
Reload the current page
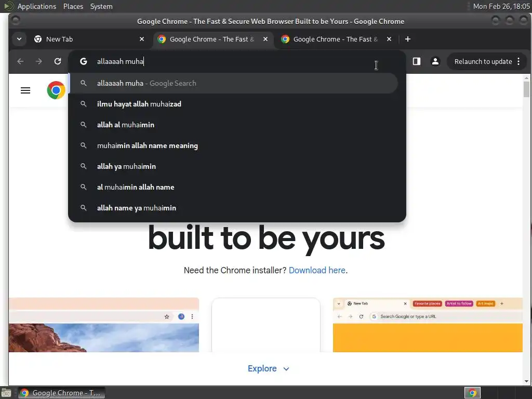tap(58, 61)
